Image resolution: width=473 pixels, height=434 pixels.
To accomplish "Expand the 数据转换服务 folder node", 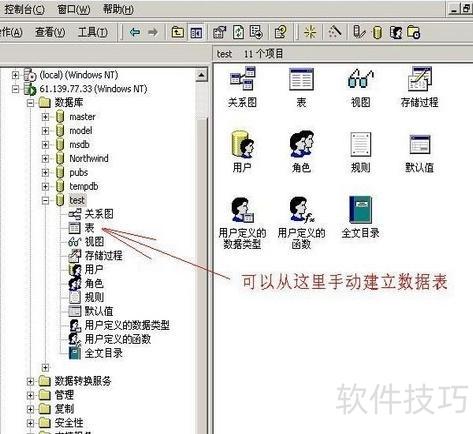I will pos(30,381).
